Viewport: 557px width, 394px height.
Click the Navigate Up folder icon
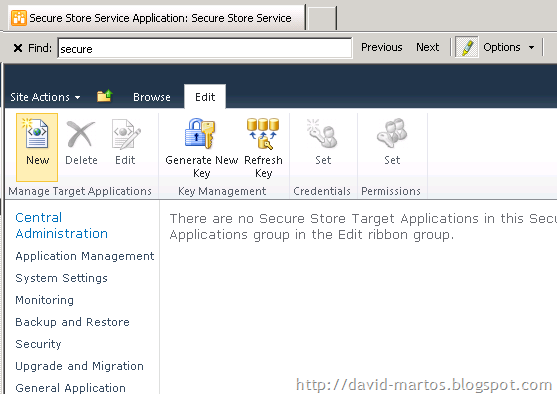click(104, 96)
